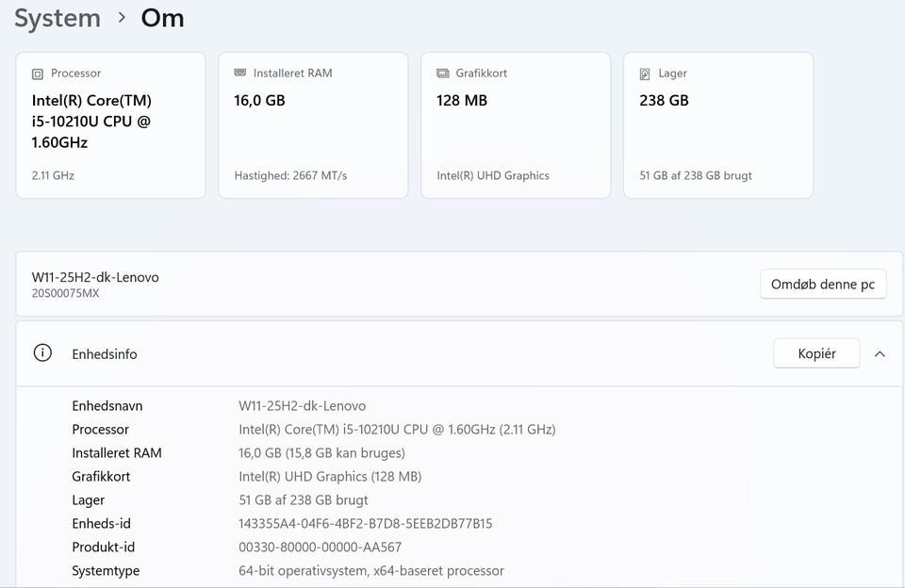Click the Installeret RAM memory icon
Screen dimensions: 905x588
240,73
